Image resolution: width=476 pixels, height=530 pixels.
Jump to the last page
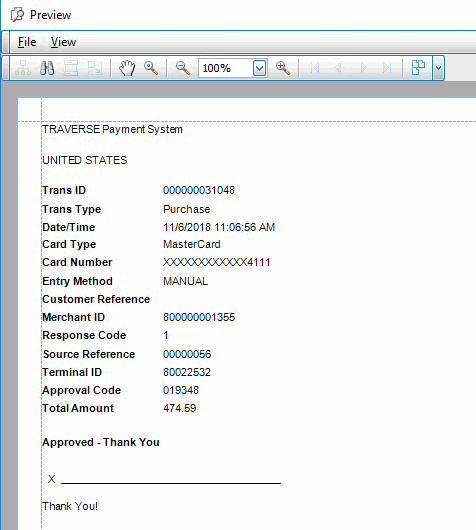387,68
